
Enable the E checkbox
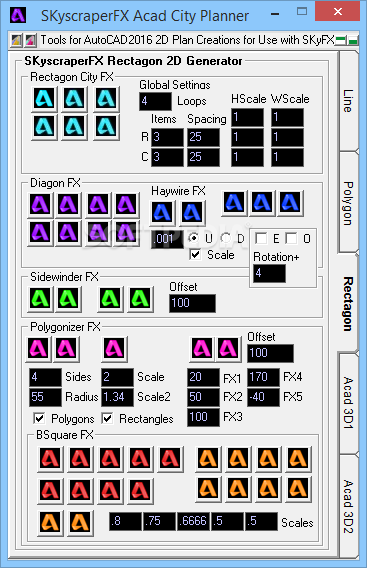tap(261, 238)
